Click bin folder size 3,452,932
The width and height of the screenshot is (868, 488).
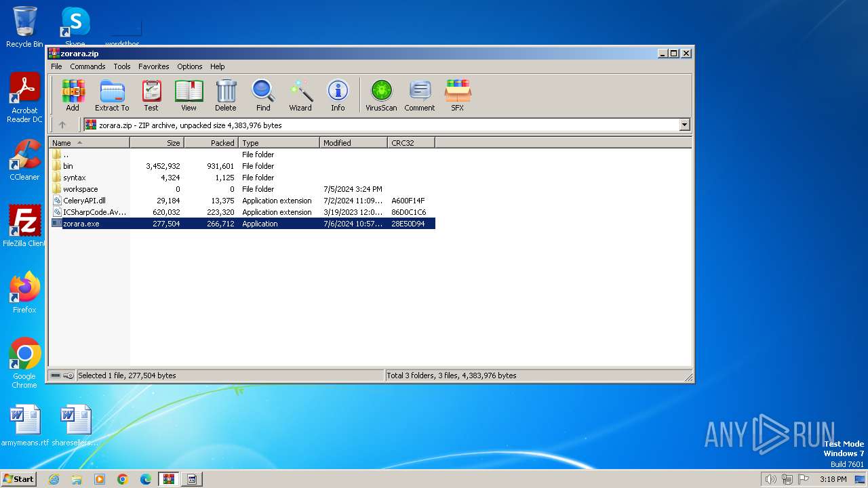pyautogui.click(x=163, y=166)
